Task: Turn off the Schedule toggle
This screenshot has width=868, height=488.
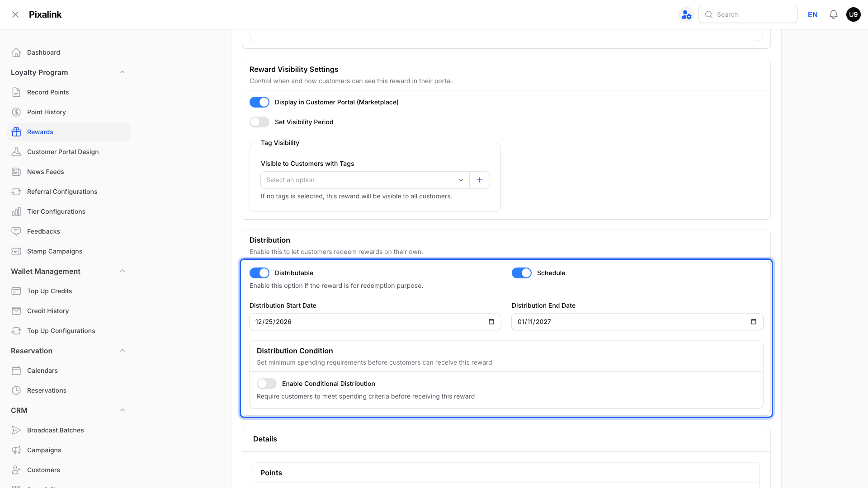Action: [522, 273]
